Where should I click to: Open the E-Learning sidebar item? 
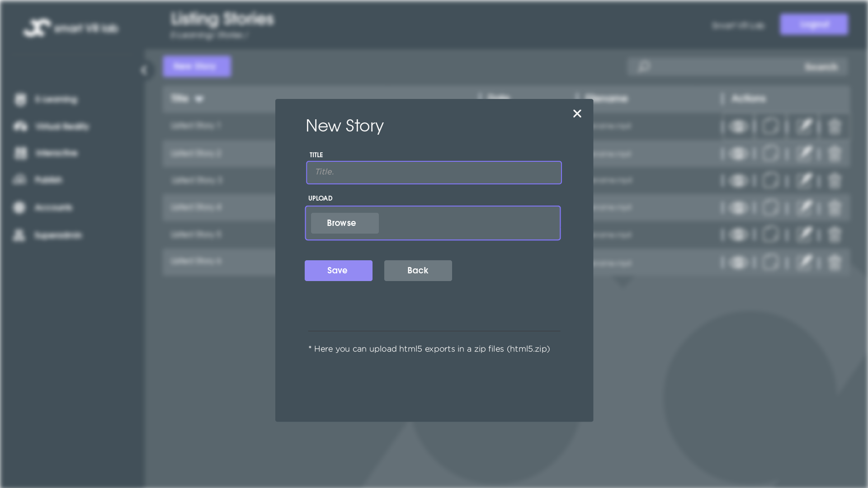[56, 99]
